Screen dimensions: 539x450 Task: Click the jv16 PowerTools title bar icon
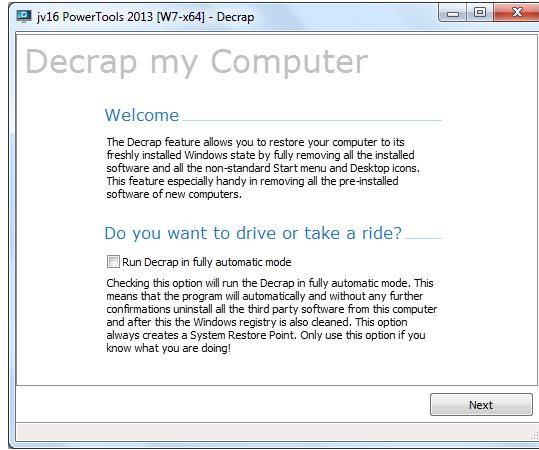[x=24, y=17]
